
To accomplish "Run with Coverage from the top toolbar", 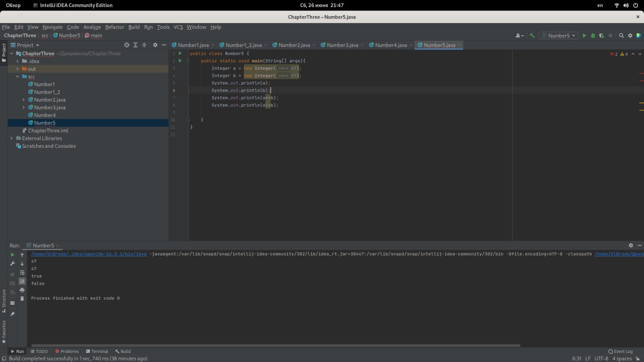I will pyautogui.click(x=602, y=36).
